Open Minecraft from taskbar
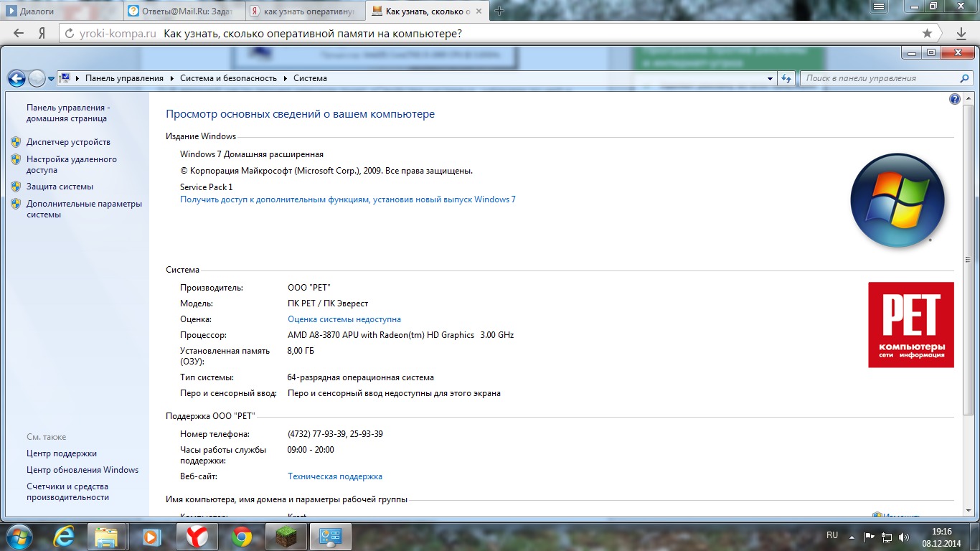Screen dimensions: 980x551 [286, 537]
